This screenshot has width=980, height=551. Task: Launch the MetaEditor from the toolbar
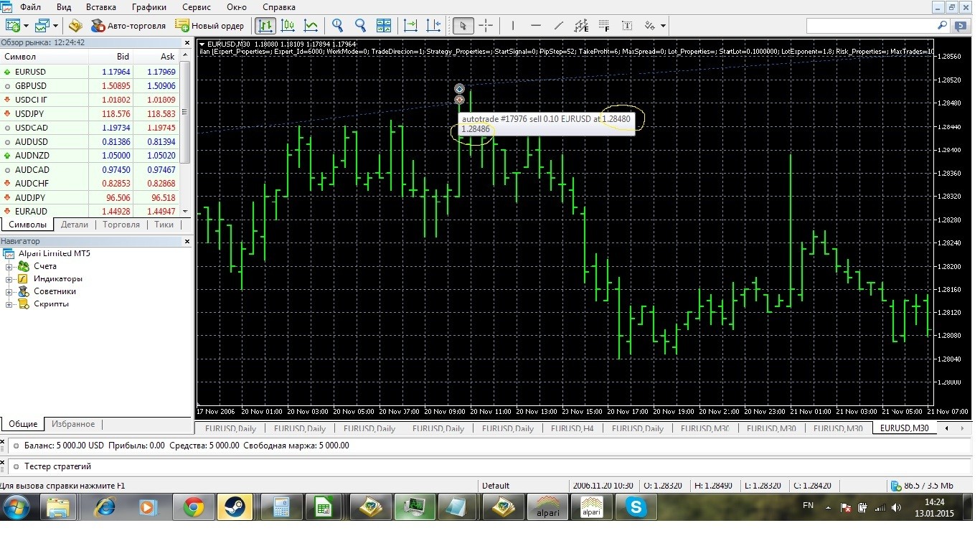coord(75,26)
